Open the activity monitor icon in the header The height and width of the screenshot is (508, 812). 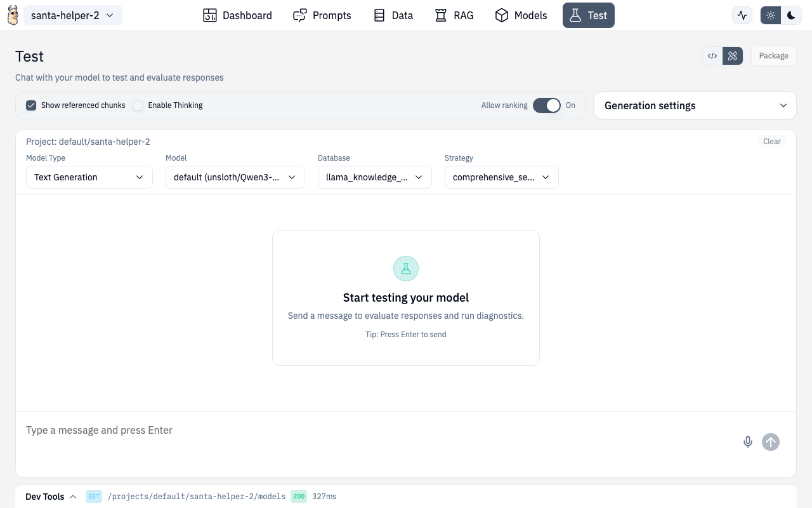(x=742, y=15)
